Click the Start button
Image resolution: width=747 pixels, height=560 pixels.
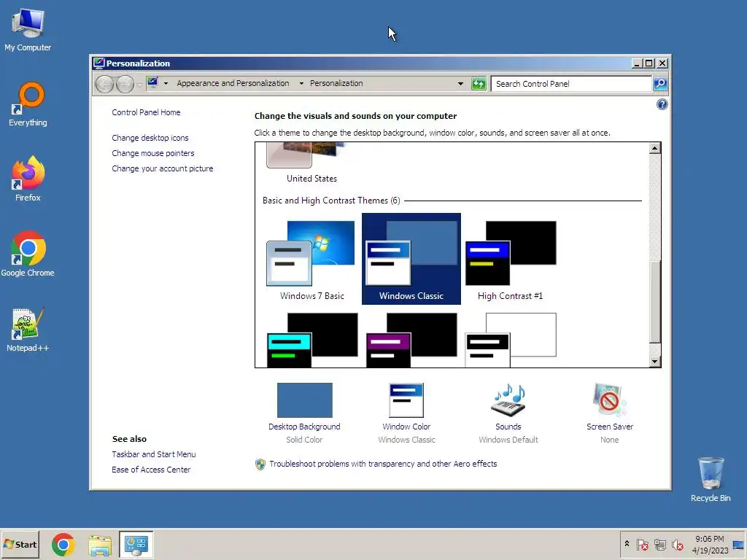20,544
